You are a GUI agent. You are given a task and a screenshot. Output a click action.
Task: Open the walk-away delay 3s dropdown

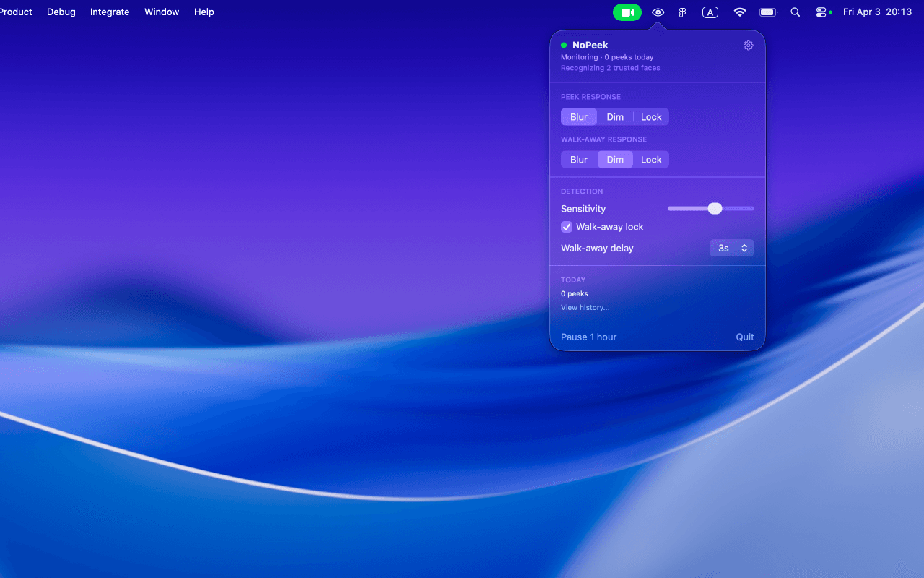(731, 248)
